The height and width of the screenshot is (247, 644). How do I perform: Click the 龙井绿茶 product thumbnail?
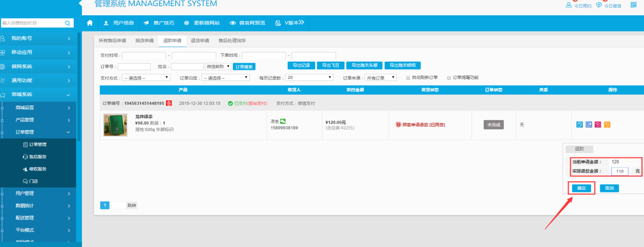(x=115, y=125)
